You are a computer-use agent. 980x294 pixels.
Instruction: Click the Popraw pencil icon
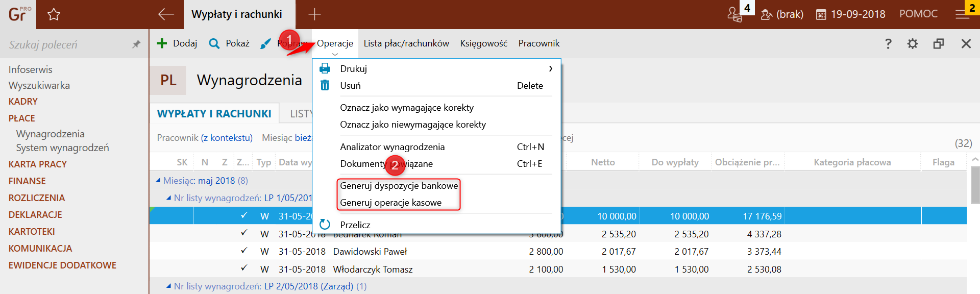click(x=265, y=44)
